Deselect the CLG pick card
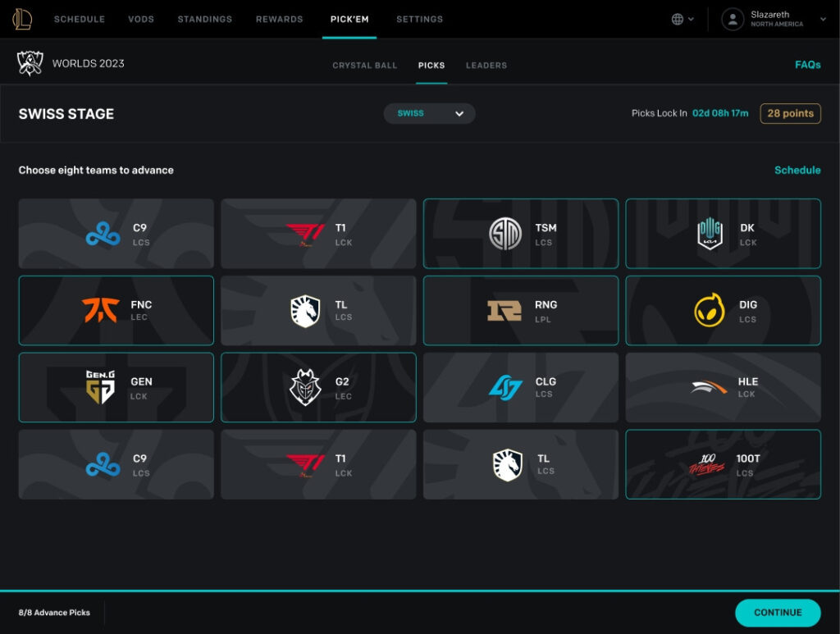 (521, 387)
